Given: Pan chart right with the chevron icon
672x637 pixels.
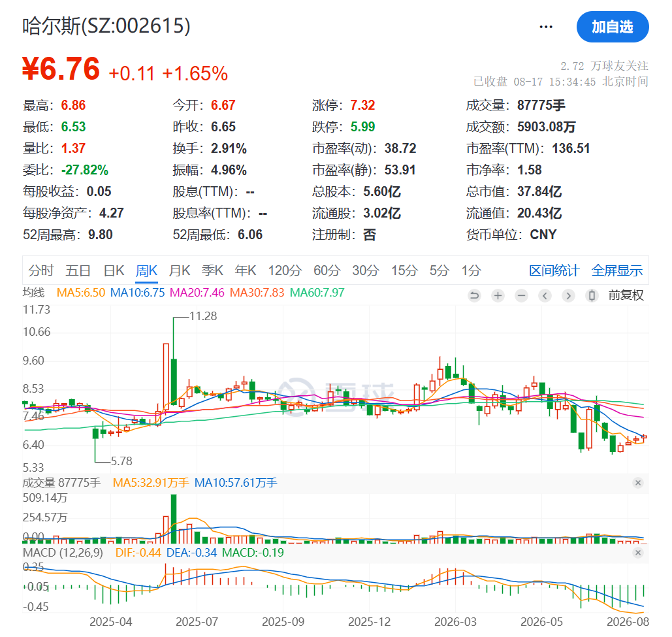Looking at the screenshot, I should click(568, 295).
